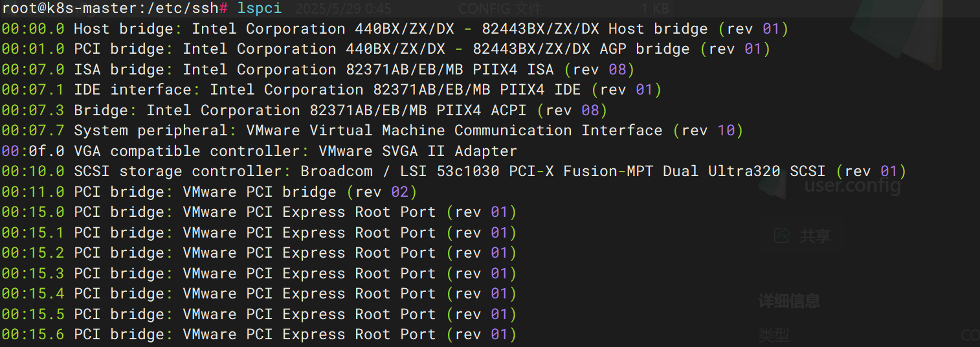980x347 pixels.
Task: Click the 详细信息 heading in background window
Action: (789, 301)
